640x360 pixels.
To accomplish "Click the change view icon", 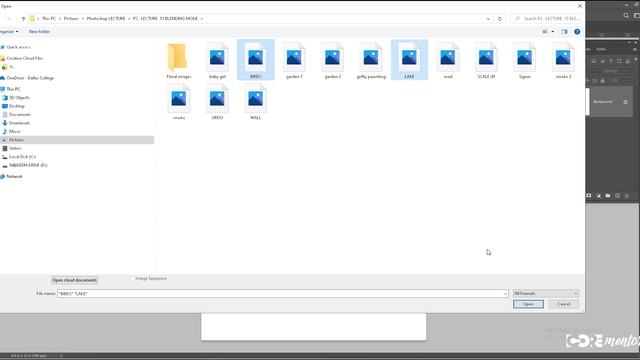I will (545, 31).
